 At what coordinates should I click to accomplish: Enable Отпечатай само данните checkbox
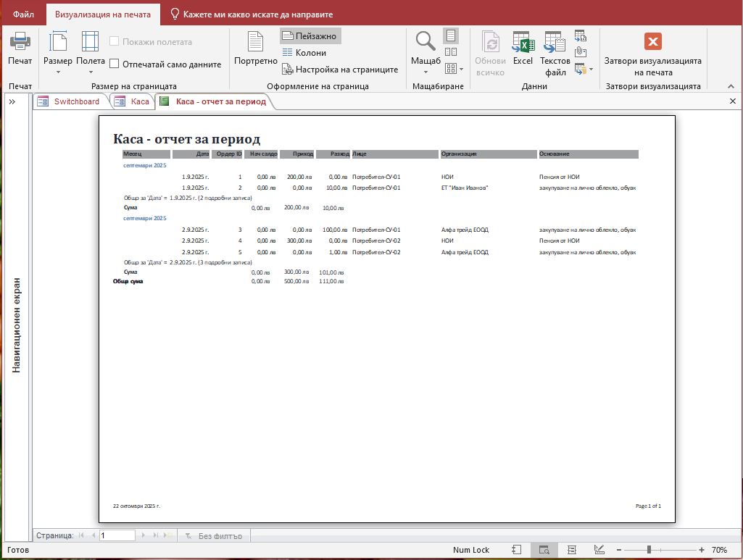[115, 64]
